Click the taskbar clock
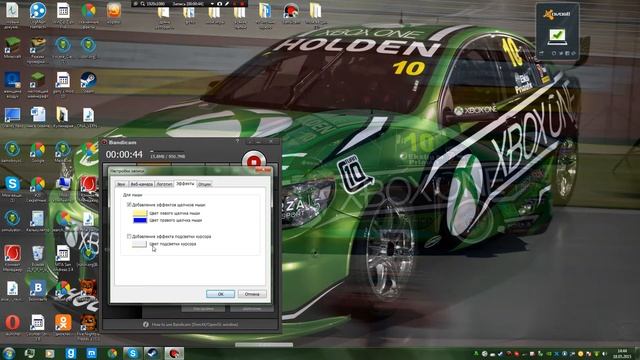 click(622, 353)
